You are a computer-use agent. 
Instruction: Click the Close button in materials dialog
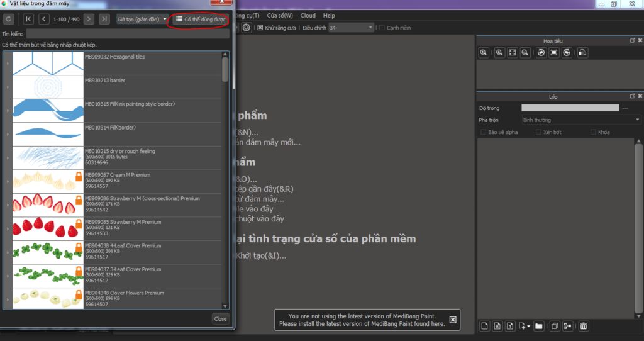tap(220, 318)
